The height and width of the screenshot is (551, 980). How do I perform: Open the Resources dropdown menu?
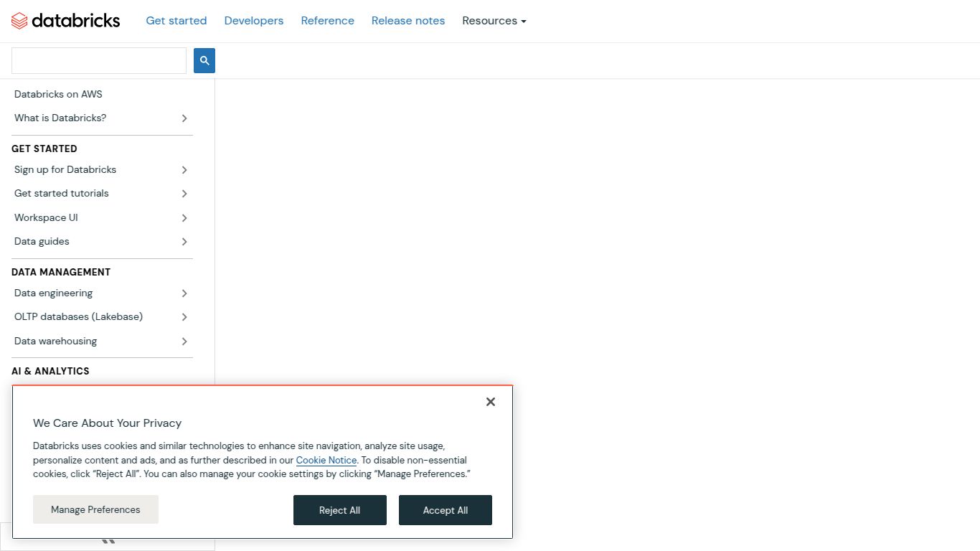(x=494, y=21)
